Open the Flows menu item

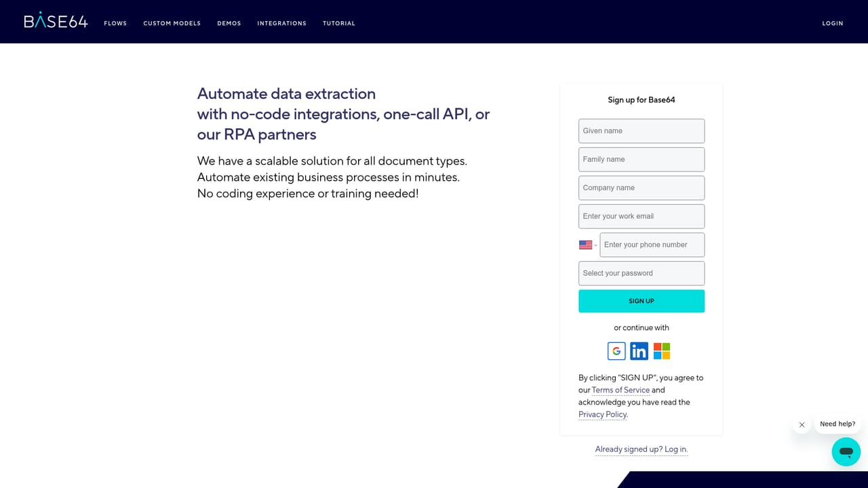click(115, 23)
